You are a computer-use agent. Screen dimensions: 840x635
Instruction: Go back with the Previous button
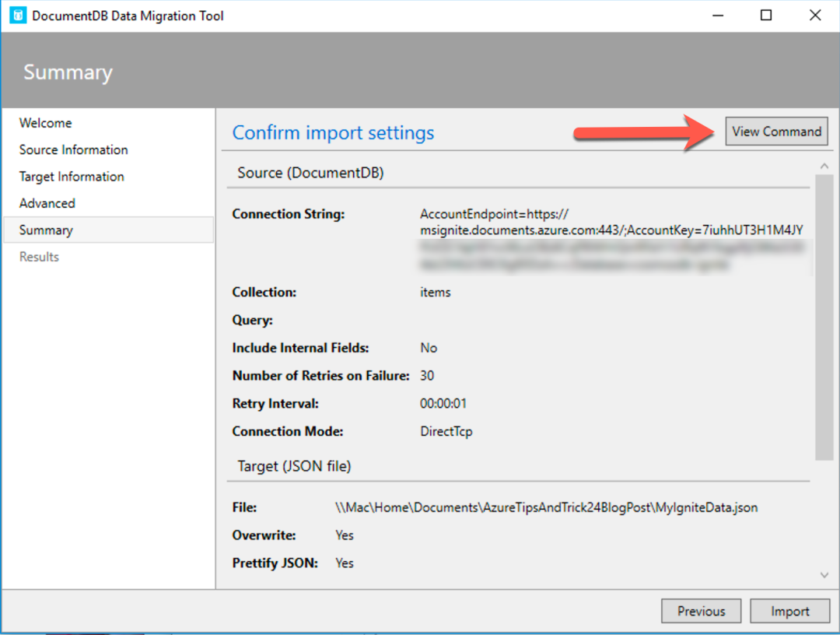pos(701,611)
